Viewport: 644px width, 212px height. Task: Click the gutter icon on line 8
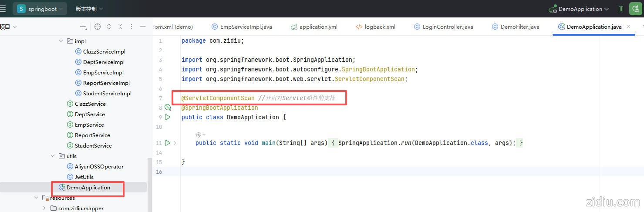click(x=168, y=108)
